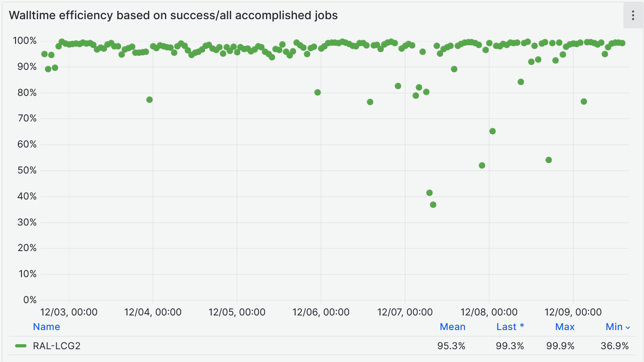
Task: Open the green RAL-LCG2 color swatch
Action: (x=21, y=346)
